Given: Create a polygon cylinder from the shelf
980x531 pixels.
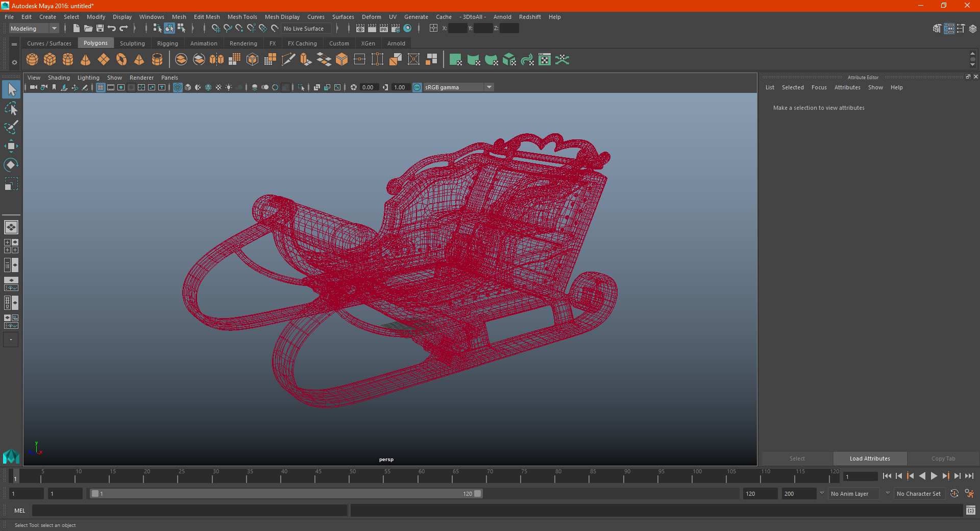Looking at the screenshot, I should pyautogui.click(x=68, y=60).
